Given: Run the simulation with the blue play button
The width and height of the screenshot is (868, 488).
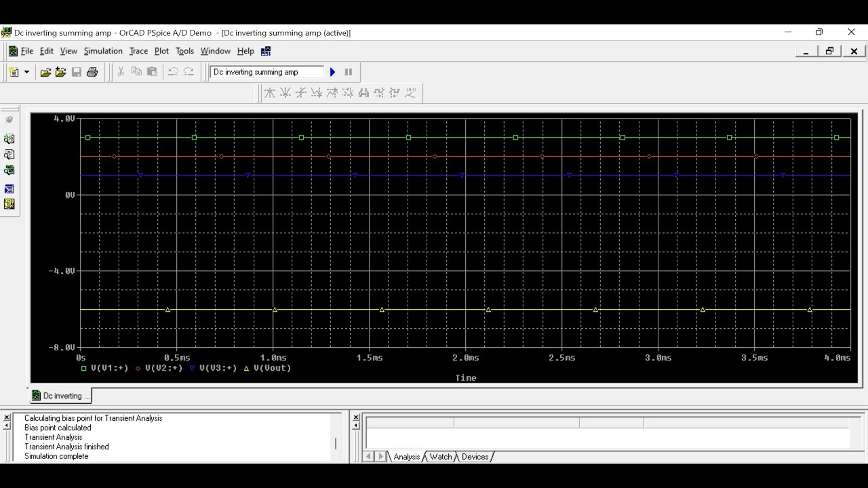Looking at the screenshot, I should click(x=332, y=72).
